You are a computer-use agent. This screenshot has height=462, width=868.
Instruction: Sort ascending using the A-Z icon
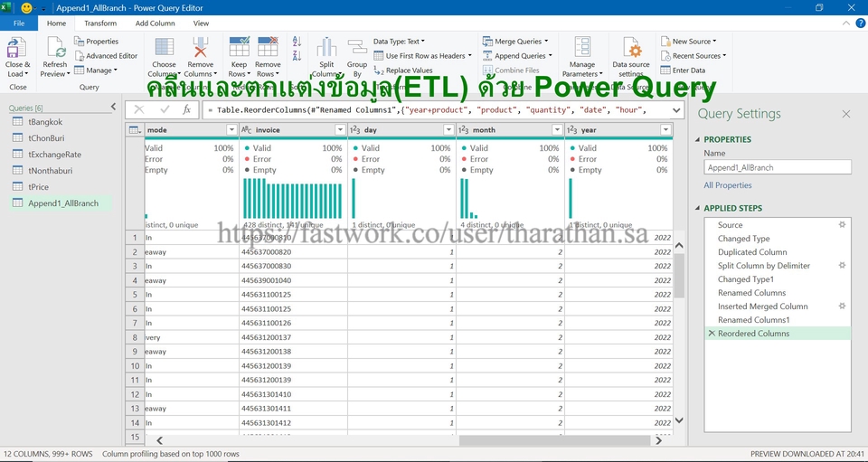tap(297, 42)
